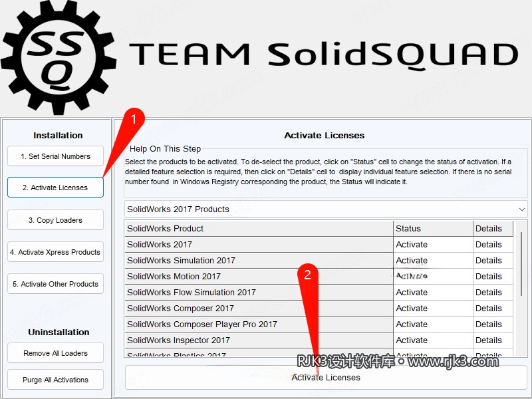Select the SolidWorks Composer 2017 name cell
Screen dimensions: 532x399
coord(259,308)
